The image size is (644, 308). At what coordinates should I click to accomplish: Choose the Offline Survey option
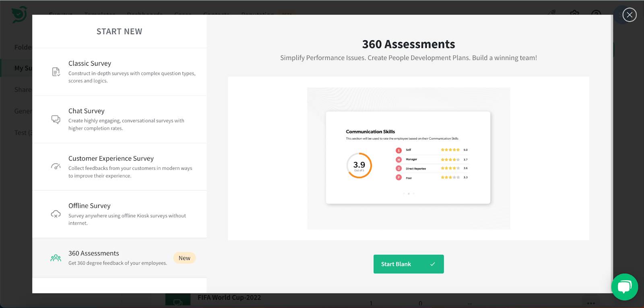[120, 214]
